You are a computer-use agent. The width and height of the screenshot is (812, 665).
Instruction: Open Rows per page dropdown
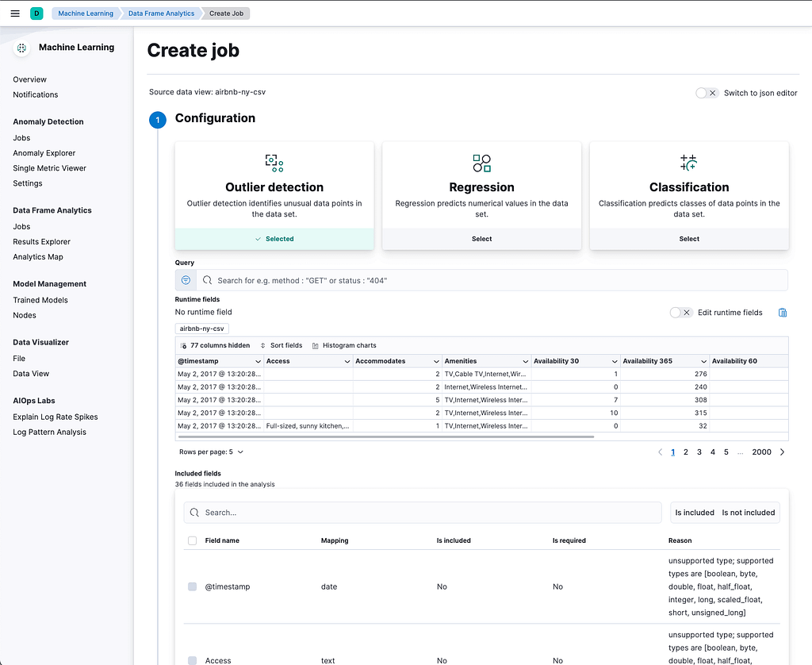pyautogui.click(x=211, y=452)
